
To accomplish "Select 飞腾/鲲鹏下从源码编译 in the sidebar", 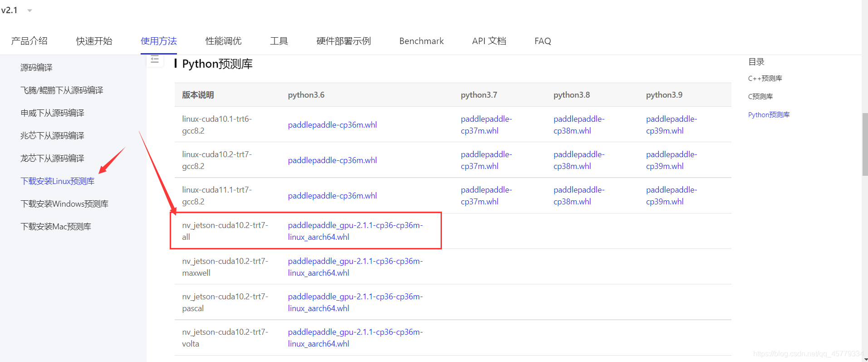I will (x=62, y=90).
